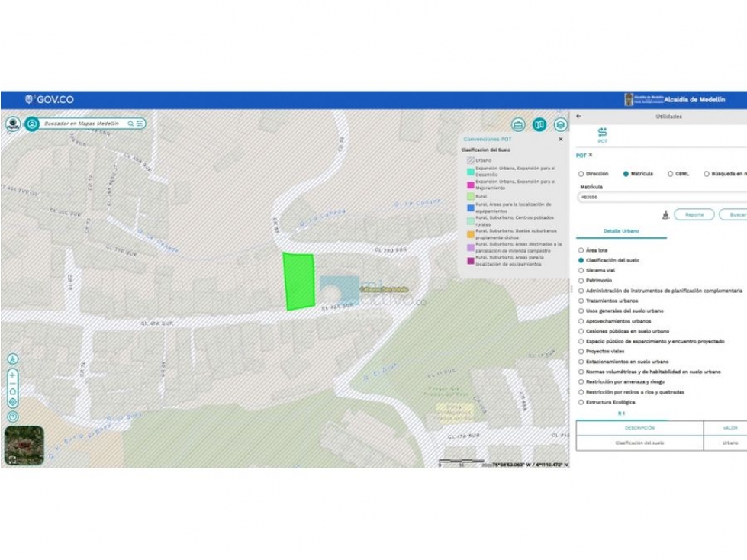Return map to home extent
Viewport: 747px width, 560px height.
pyautogui.click(x=13, y=391)
